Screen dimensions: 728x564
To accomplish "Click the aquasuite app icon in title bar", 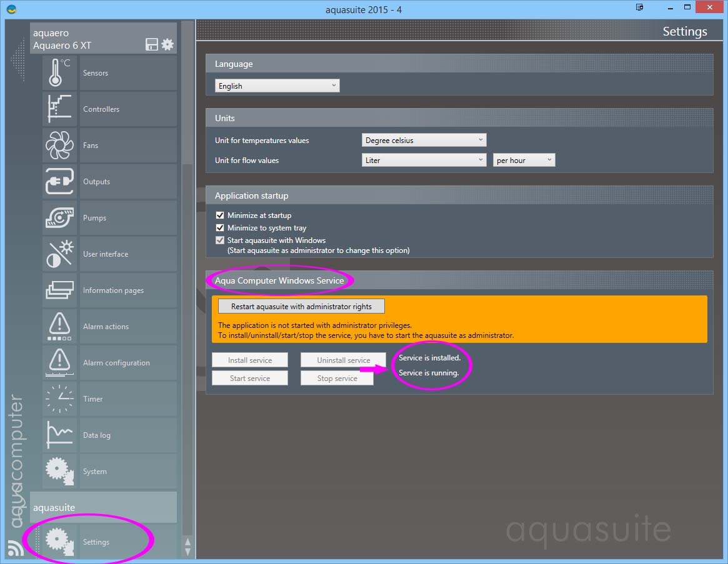I will point(12,9).
